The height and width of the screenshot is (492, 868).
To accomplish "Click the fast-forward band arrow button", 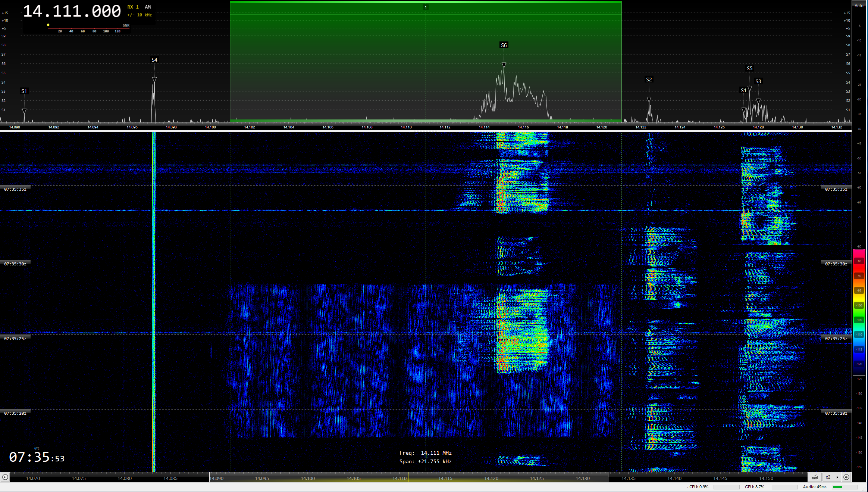I will click(x=846, y=477).
